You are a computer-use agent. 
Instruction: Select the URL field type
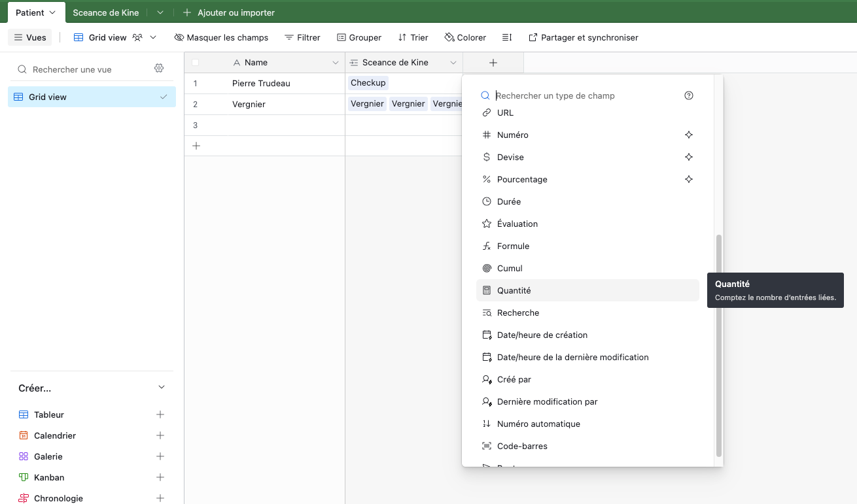tap(587, 112)
